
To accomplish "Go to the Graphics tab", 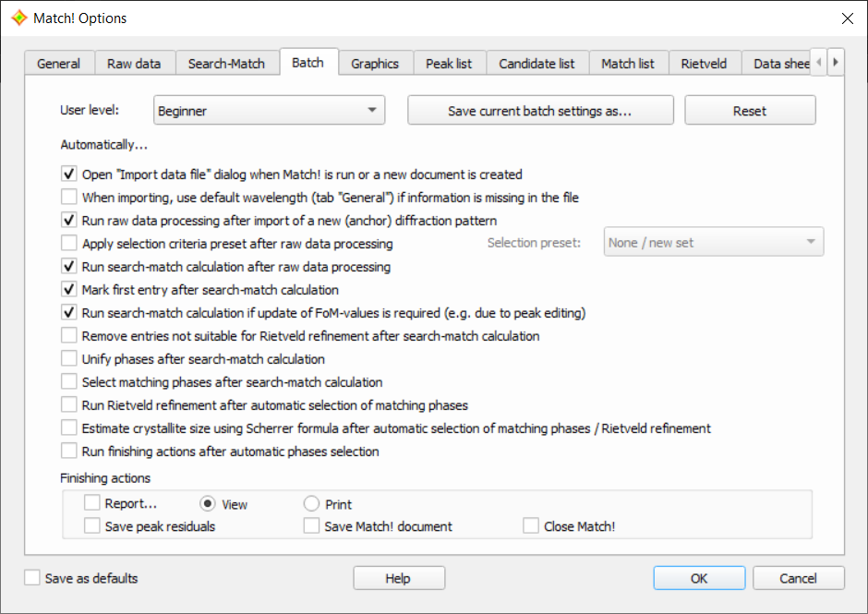I will pyautogui.click(x=375, y=64).
